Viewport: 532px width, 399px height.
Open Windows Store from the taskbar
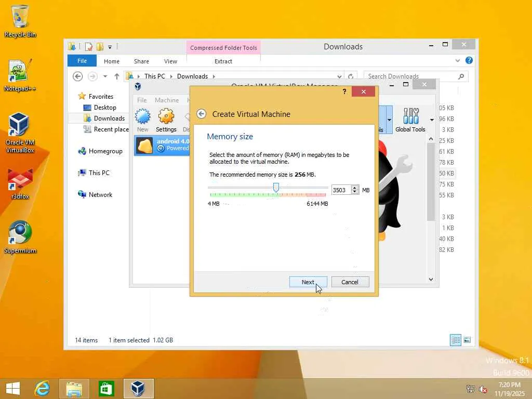tap(106, 389)
